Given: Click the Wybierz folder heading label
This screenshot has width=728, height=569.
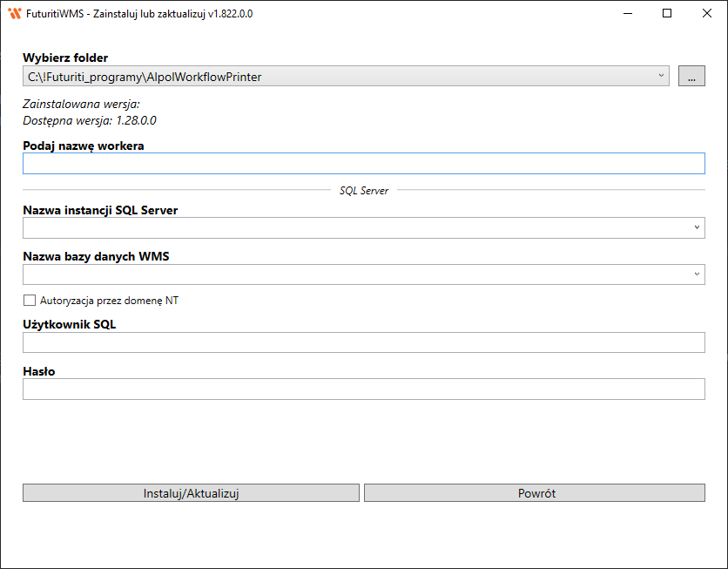Looking at the screenshot, I should [x=65, y=58].
